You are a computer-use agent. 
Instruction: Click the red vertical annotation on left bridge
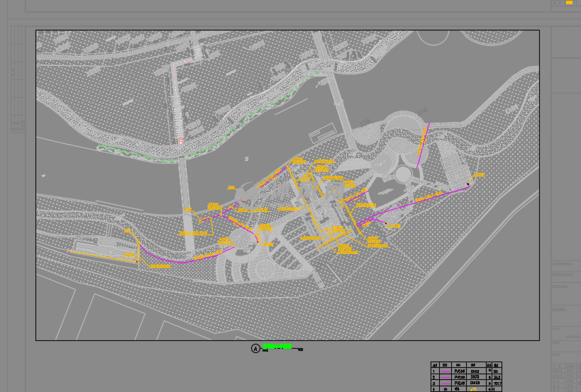point(175,82)
